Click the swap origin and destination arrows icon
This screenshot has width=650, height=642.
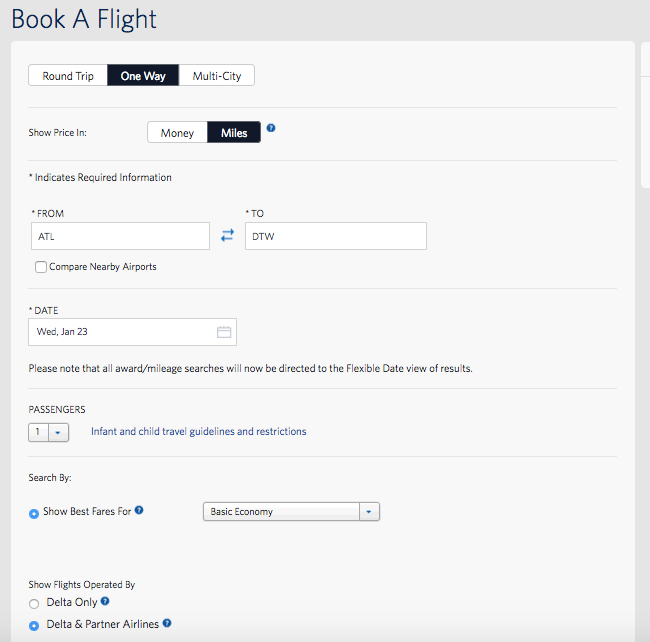click(x=227, y=235)
